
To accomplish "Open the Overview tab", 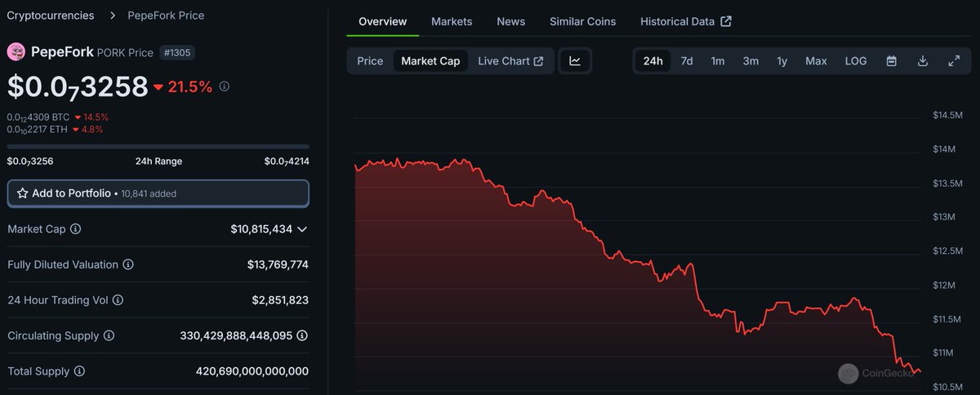I will [x=382, y=21].
